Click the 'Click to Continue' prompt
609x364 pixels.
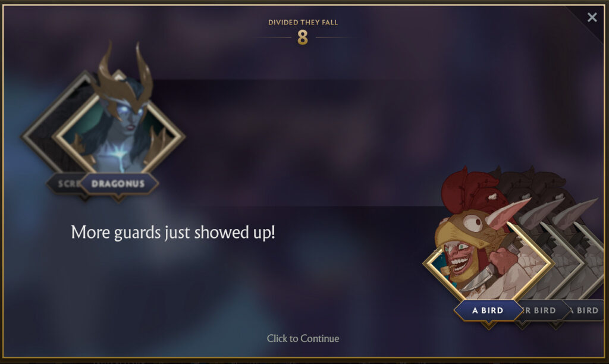click(x=303, y=338)
